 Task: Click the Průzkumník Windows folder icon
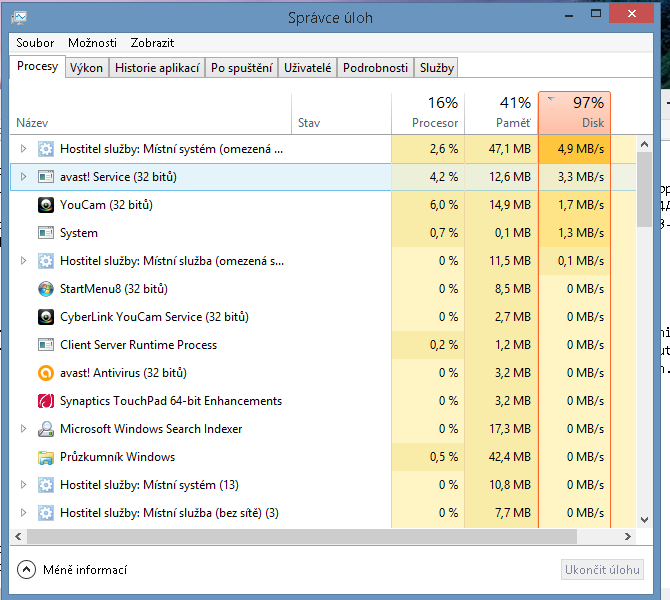tap(45, 457)
